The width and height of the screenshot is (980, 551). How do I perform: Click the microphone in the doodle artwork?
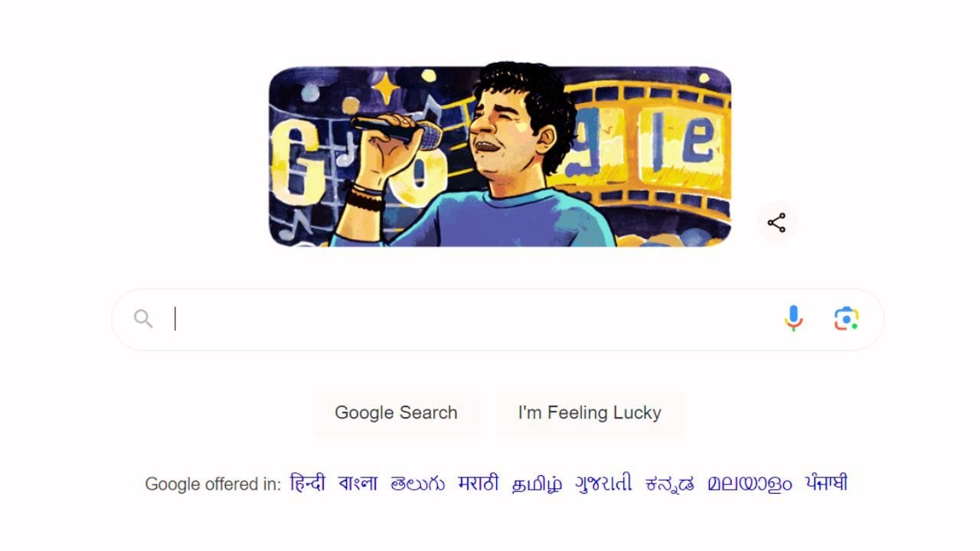tap(398, 131)
